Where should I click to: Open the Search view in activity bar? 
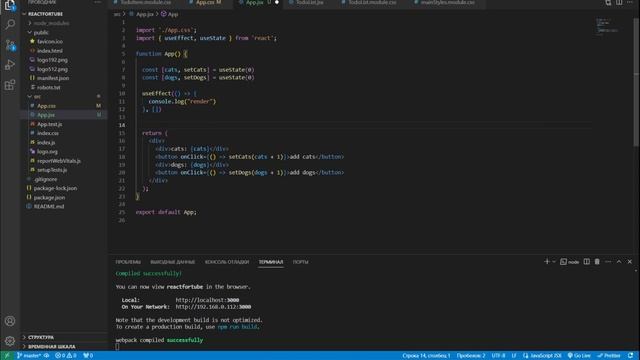pyautogui.click(x=10, y=24)
